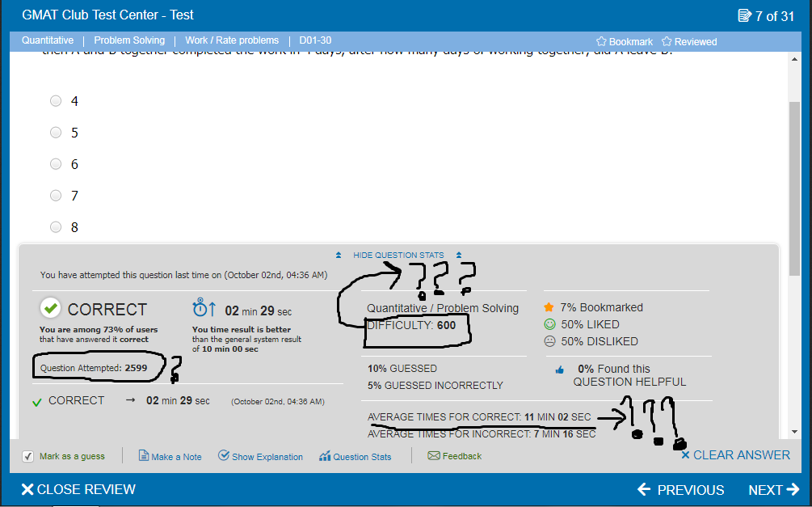Click Hide Question Stats label
812x507 pixels.
pos(398,255)
